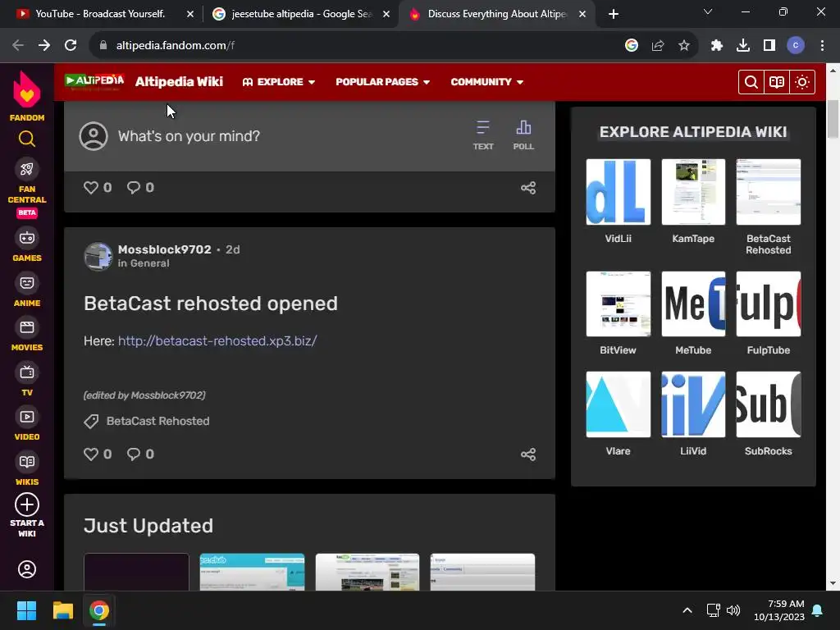Screen dimensions: 840x630
Task: Open the General category link
Action: [x=149, y=263]
